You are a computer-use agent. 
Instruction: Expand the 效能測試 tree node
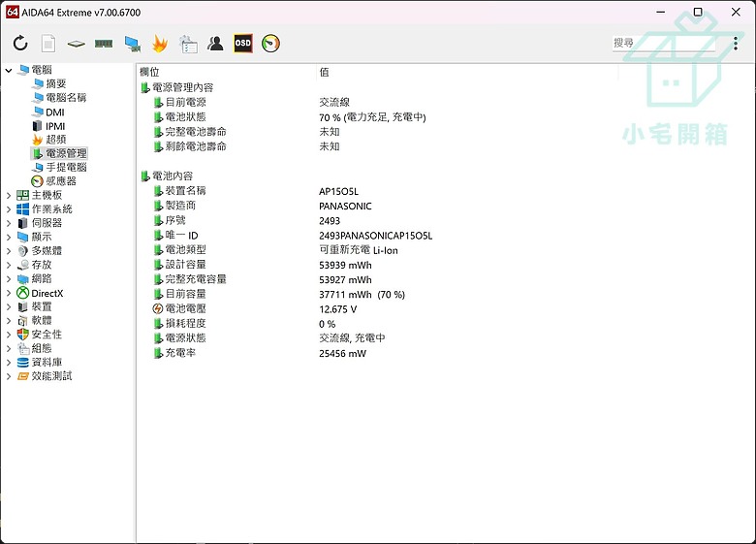pyautogui.click(x=9, y=376)
